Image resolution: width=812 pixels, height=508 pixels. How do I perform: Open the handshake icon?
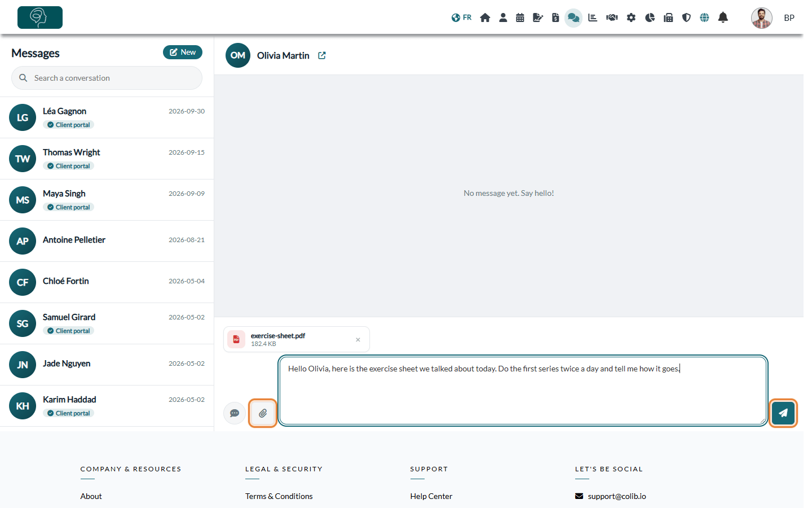pyautogui.click(x=612, y=17)
